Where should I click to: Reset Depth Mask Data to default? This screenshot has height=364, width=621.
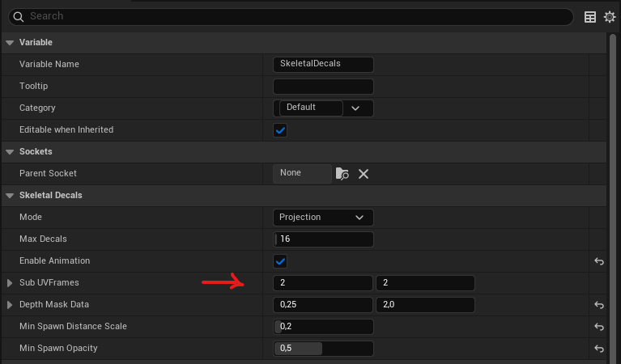[x=599, y=305]
